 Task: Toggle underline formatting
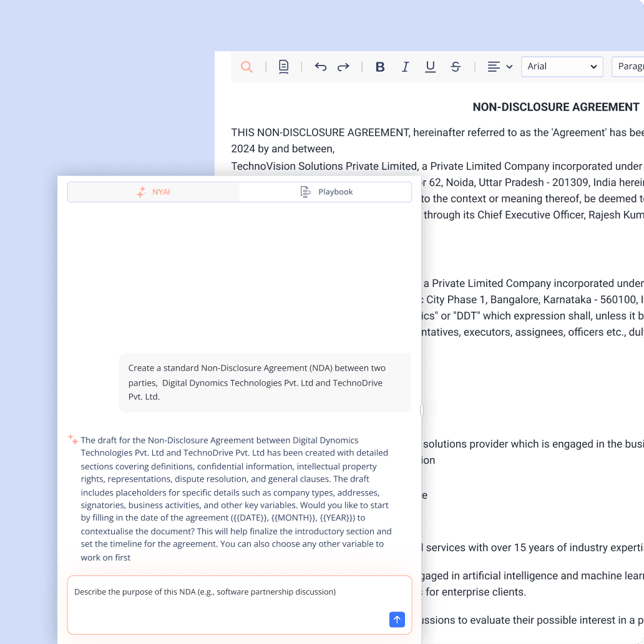tap(430, 67)
